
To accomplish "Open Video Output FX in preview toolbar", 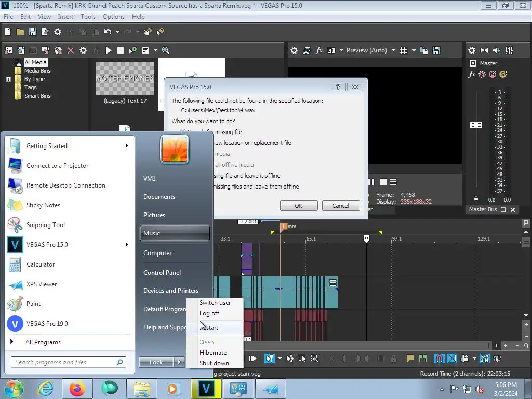I will 319,50.
